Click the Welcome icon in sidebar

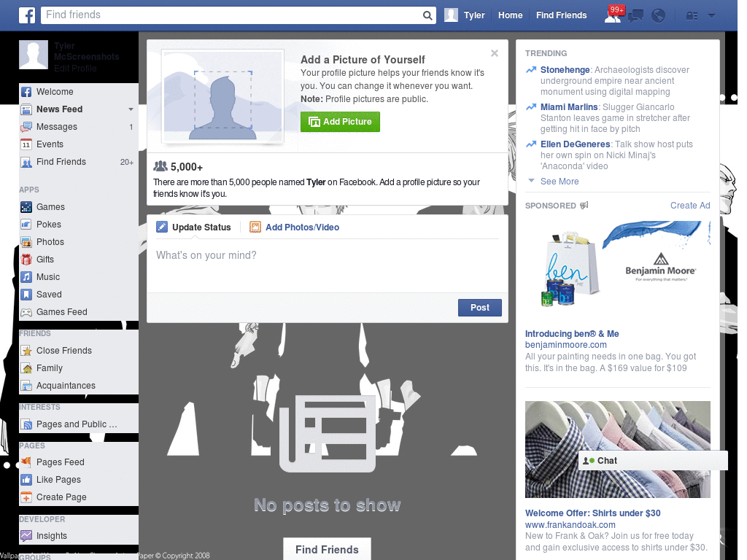point(26,92)
